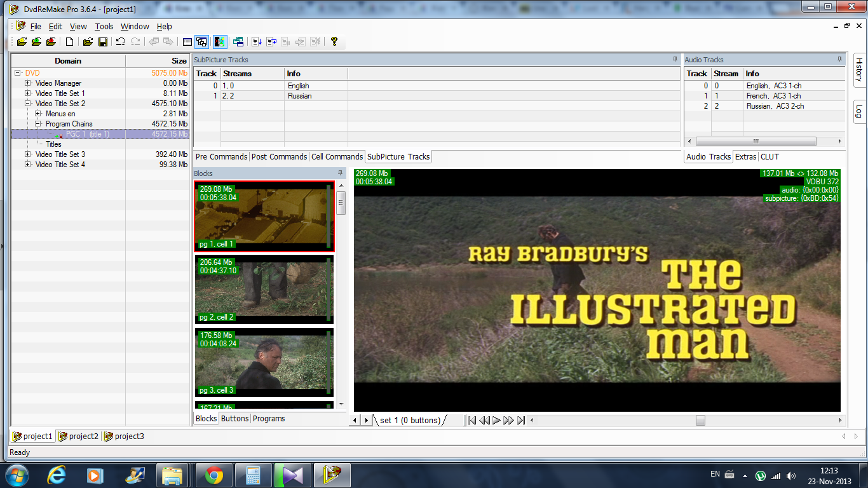Expand the Video Manager node
The width and height of the screenshot is (868, 488).
28,83
